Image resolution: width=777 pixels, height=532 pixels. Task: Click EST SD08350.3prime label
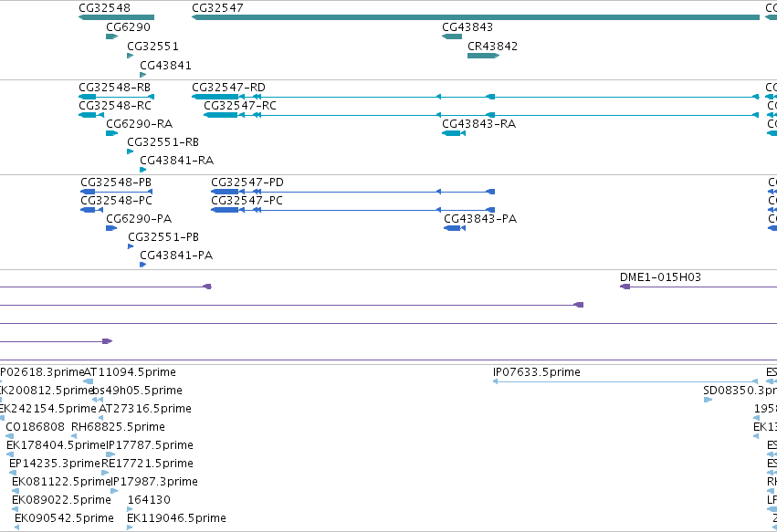click(740, 391)
